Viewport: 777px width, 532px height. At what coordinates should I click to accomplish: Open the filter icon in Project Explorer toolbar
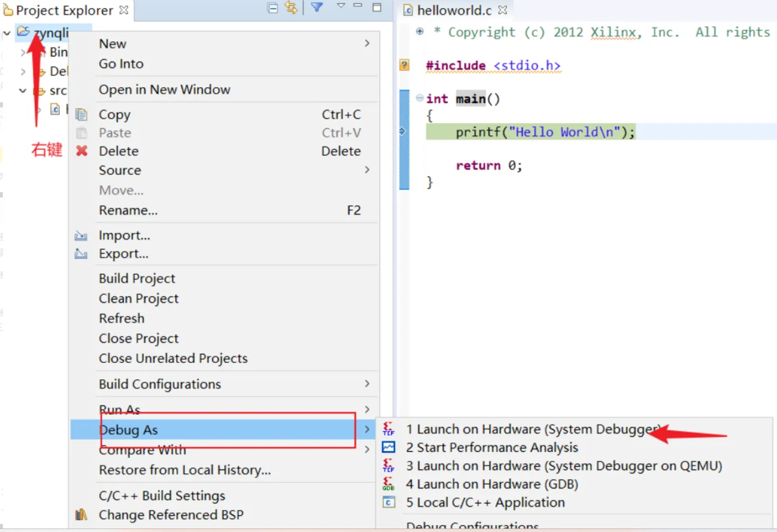(317, 8)
